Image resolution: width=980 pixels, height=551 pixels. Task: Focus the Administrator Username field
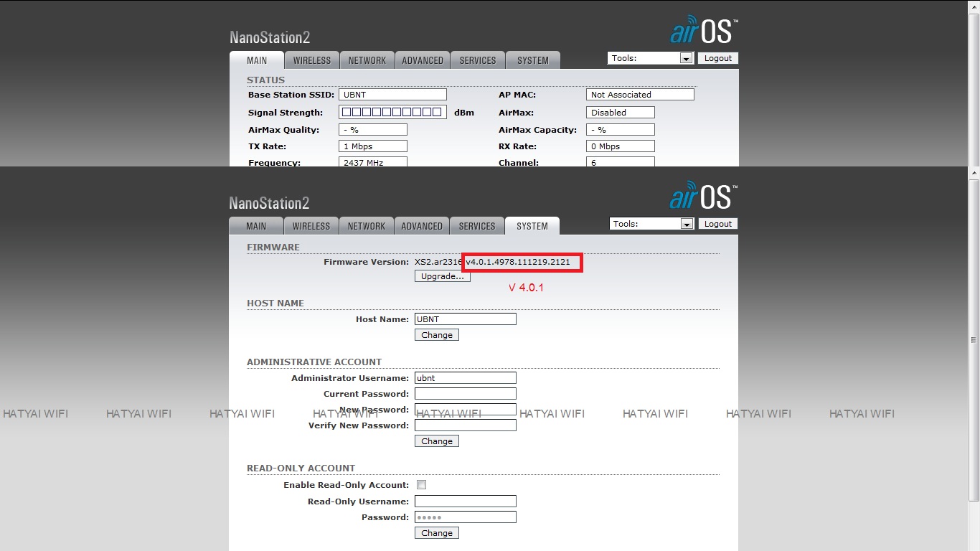click(x=466, y=378)
